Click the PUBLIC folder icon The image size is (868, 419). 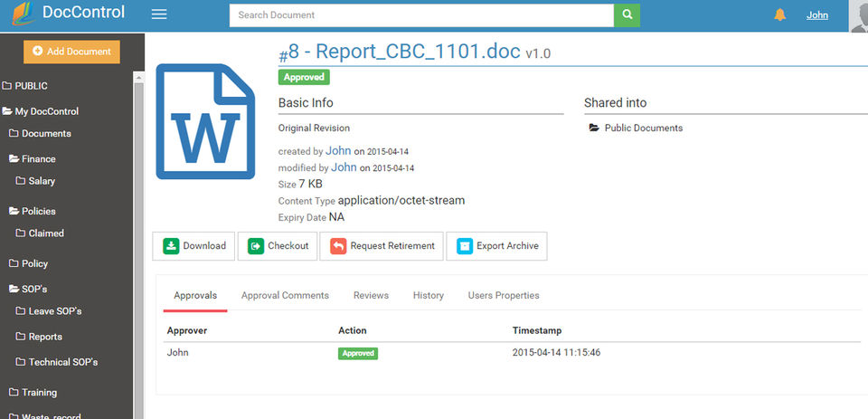(6, 86)
